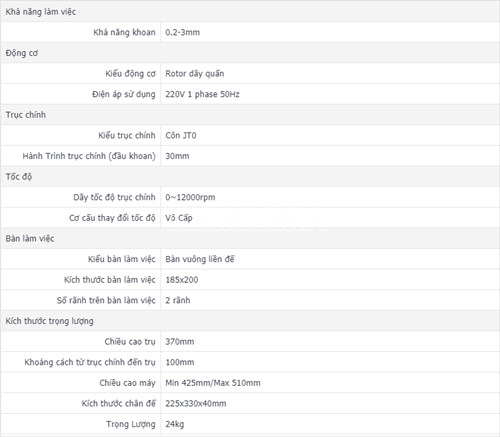
Task: Click the "Kích thước trọng lượng" section header
Action: tap(250, 321)
